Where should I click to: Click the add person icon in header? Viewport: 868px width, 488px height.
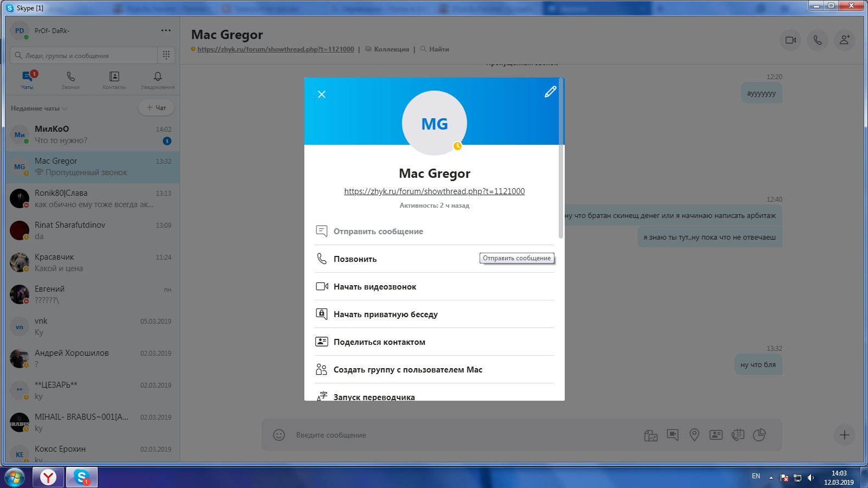[x=845, y=40]
